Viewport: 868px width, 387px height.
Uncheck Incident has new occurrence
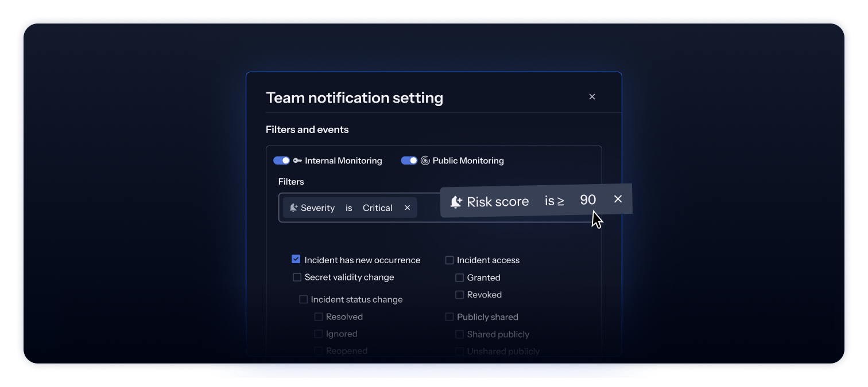[x=296, y=259]
